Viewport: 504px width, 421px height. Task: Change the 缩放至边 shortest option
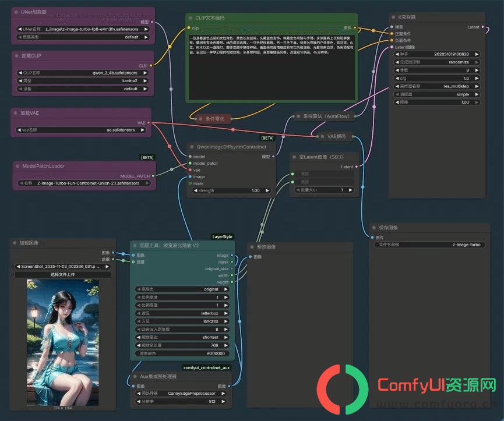[x=182, y=337]
